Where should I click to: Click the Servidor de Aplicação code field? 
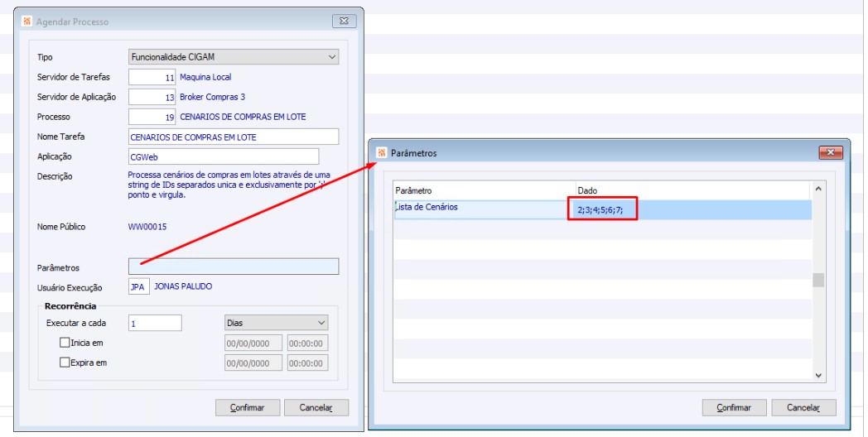click(152, 97)
